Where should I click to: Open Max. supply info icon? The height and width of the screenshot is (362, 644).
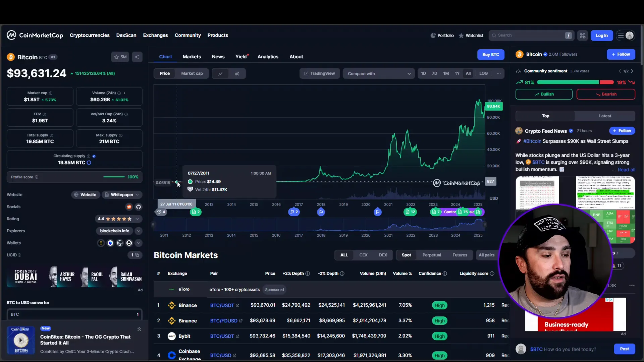pos(121,135)
